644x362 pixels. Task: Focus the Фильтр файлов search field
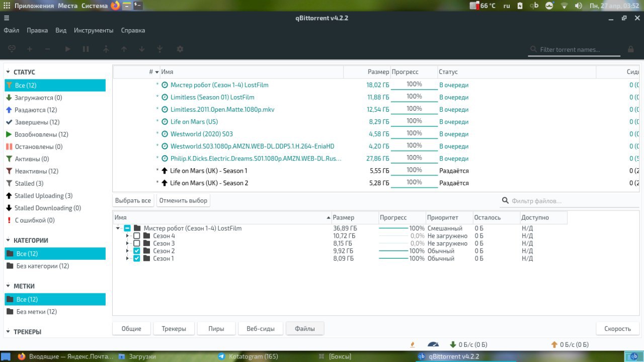click(569, 201)
